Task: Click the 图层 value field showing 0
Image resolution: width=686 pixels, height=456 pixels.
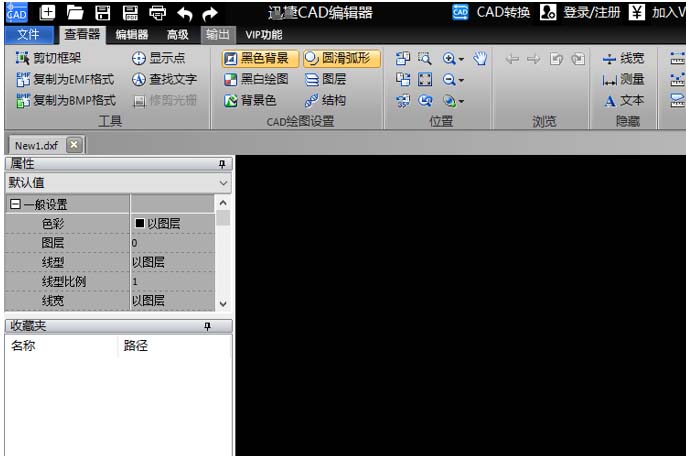Action: point(172,243)
